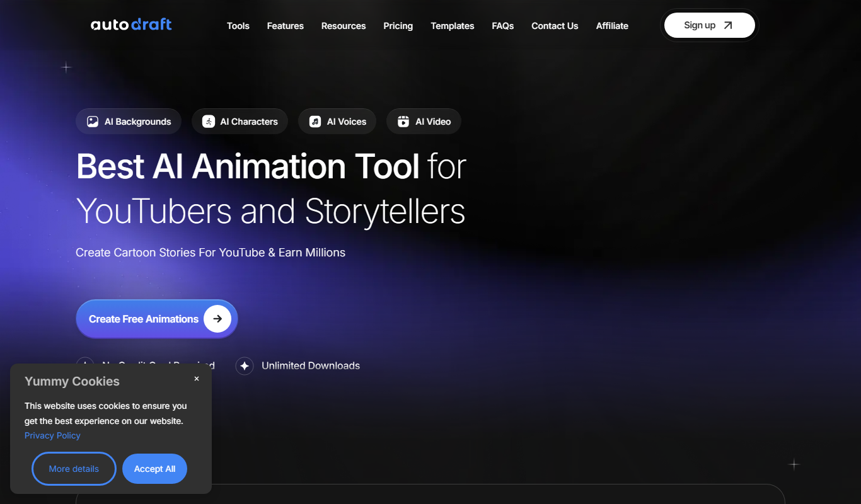This screenshot has width=861, height=504.
Task: Select the AI Characters pill
Action: 240,122
